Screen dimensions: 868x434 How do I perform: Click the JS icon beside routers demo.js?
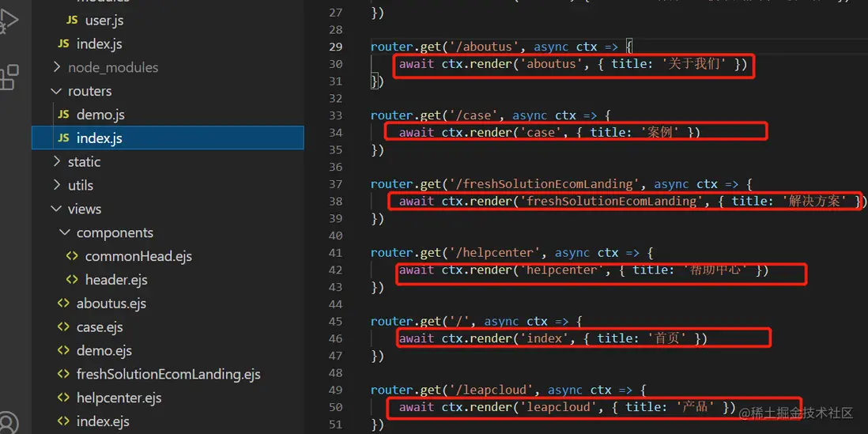(x=64, y=115)
